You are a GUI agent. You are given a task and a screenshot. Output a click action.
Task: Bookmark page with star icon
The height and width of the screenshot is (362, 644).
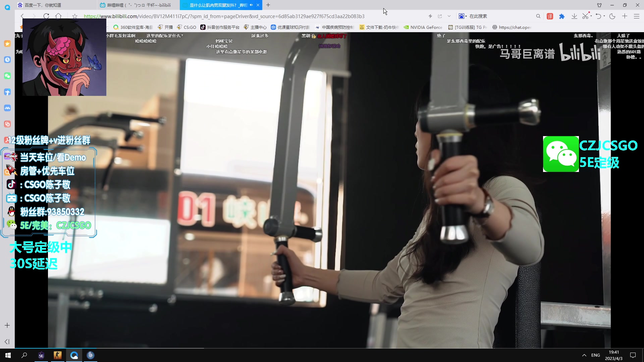tap(75, 16)
